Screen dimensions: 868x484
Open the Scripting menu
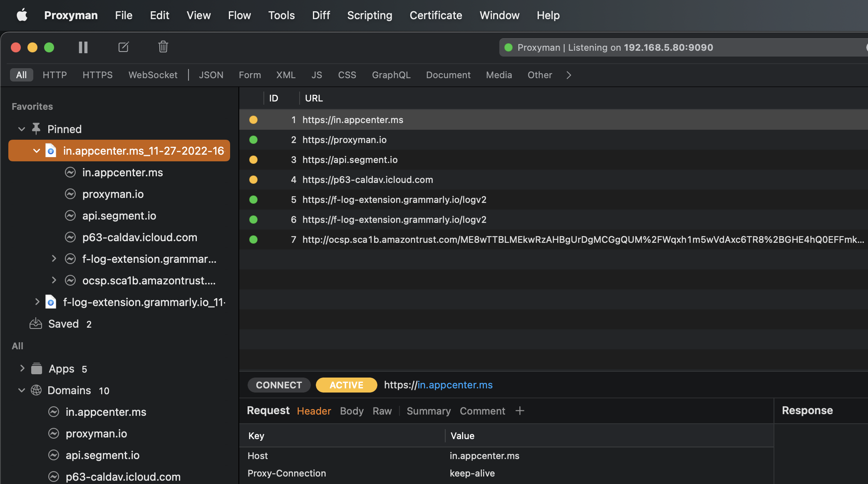[370, 15]
